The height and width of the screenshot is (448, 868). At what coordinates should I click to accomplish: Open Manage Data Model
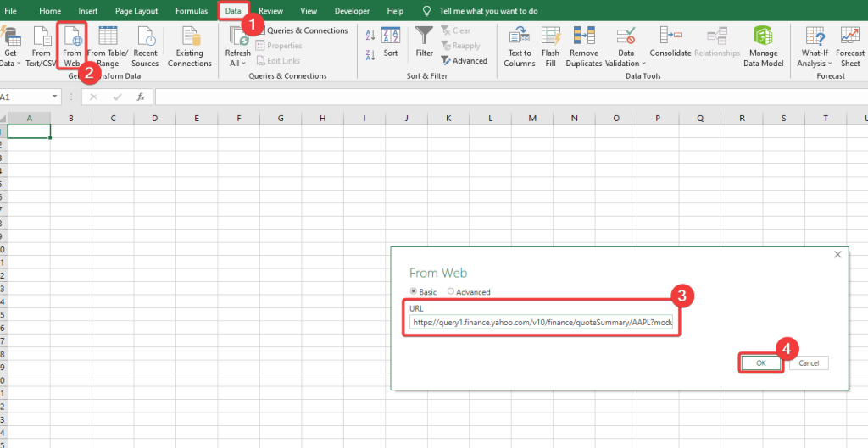coord(764,47)
